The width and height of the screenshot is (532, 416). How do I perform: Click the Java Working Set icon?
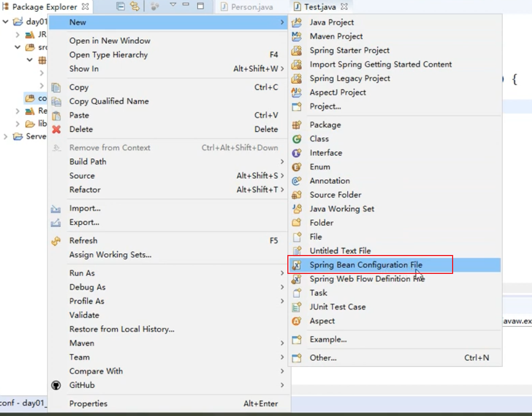pos(297,209)
